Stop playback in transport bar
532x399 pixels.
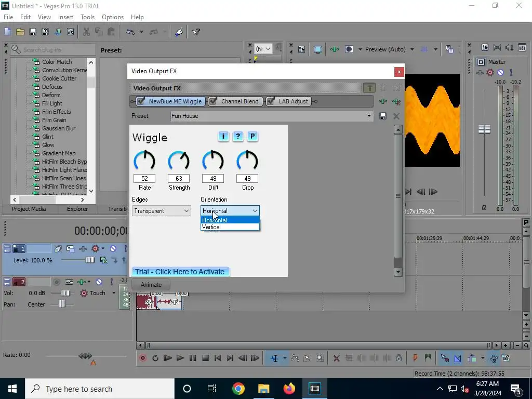click(205, 358)
